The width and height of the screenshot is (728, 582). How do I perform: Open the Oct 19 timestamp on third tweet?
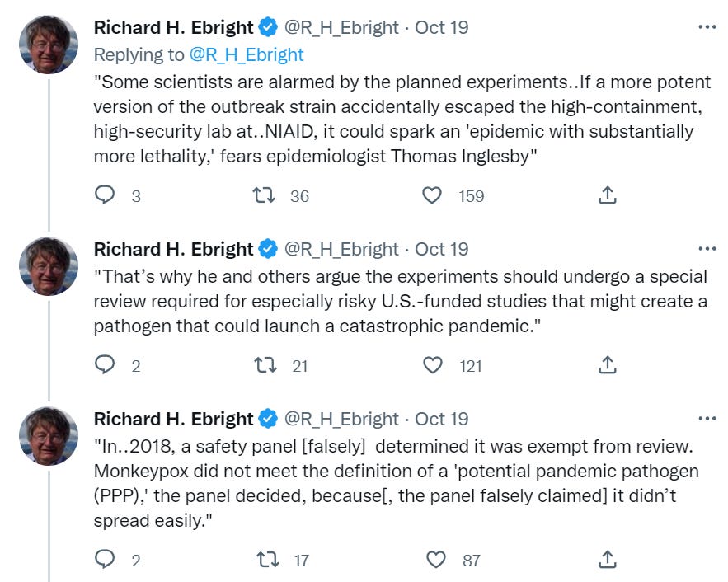pyautogui.click(x=441, y=419)
